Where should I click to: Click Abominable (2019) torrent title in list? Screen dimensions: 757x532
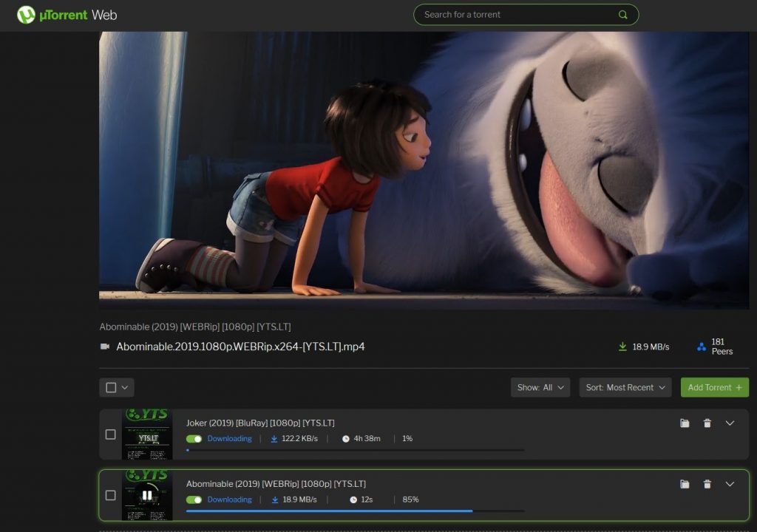(x=276, y=484)
